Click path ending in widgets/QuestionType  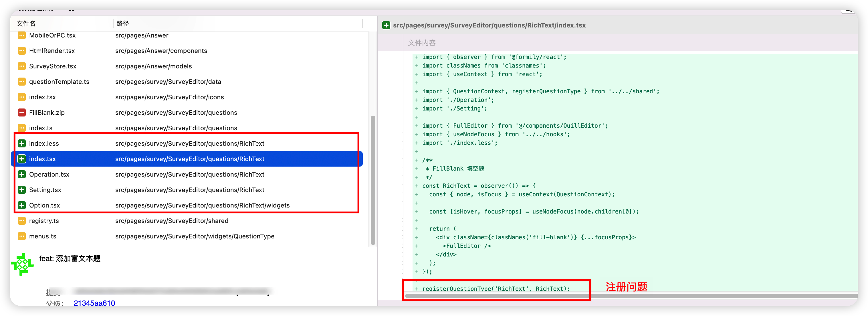pos(195,236)
